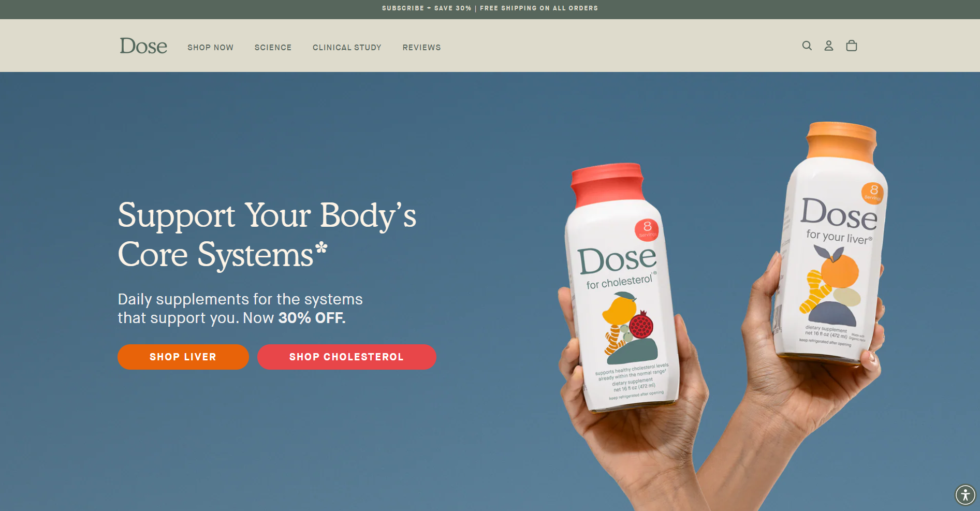The width and height of the screenshot is (980, 511).
Task: Click the Subscribe + Save 30% banner text
Action: click(427, 8)
